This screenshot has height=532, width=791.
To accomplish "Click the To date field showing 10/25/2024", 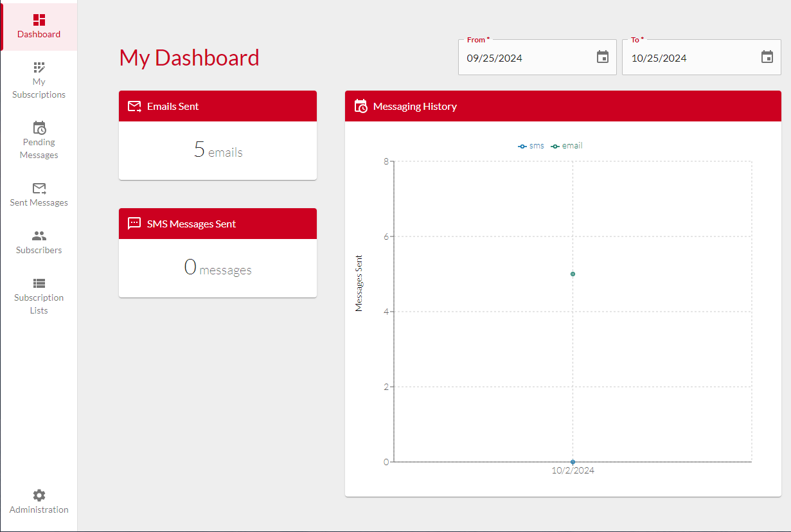I will pos(702,57).
